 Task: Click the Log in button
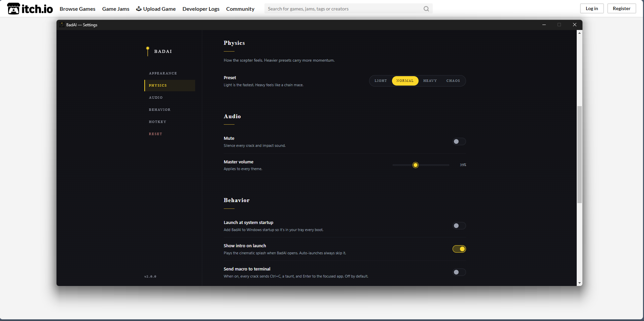[592, 8]
